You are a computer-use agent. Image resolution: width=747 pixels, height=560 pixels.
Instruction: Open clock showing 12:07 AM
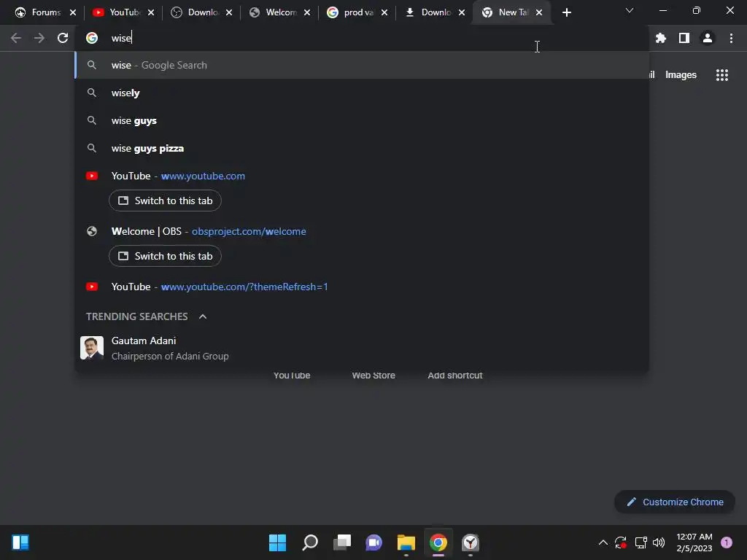pyautogui.click(x=694, y=542)
